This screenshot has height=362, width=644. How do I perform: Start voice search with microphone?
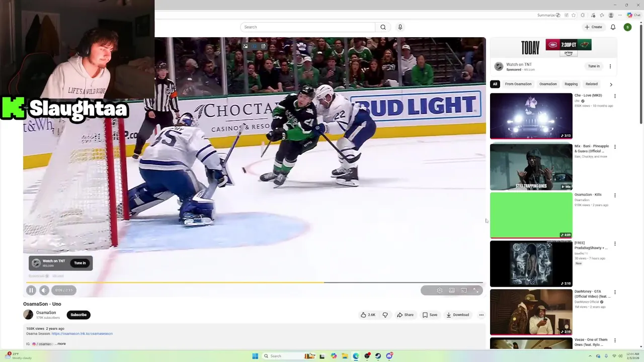pyautogui.click(x=400, y=27)
